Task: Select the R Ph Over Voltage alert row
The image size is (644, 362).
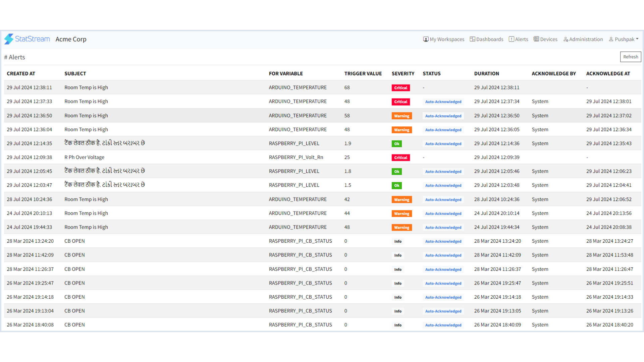Action: (84, 157)
